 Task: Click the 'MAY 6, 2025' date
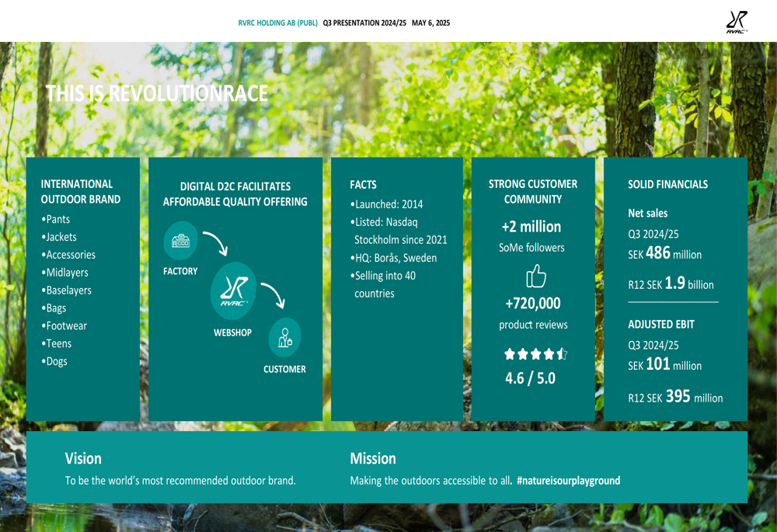[x=430, y=23]
